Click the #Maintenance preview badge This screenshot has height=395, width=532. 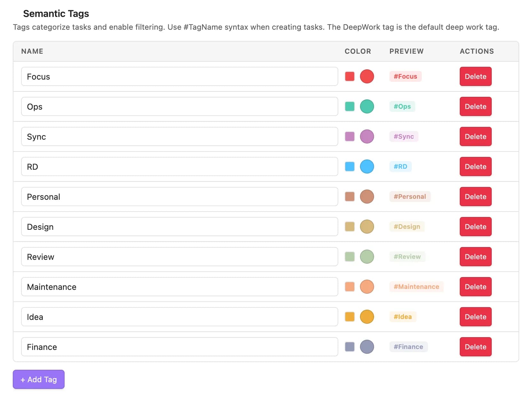point(416,287)
